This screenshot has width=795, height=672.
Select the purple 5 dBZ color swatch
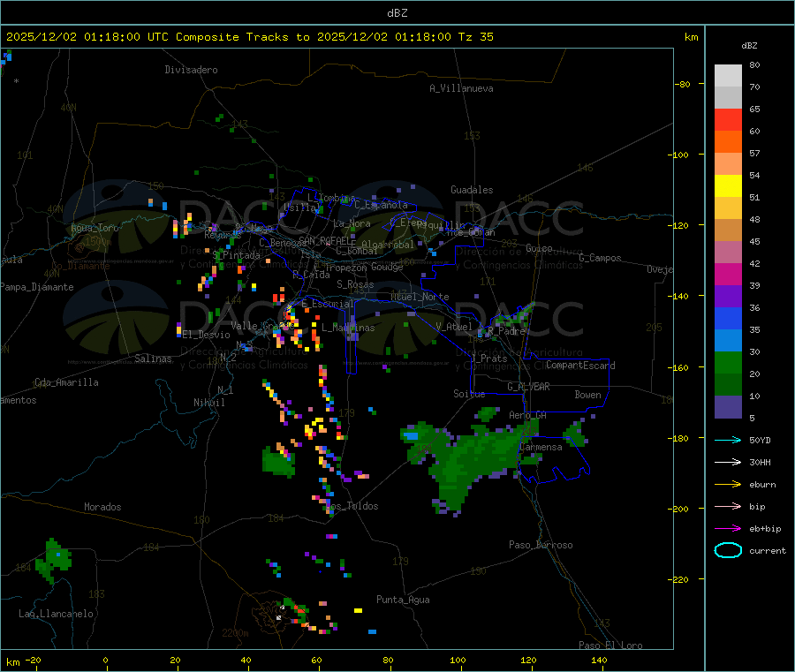[728, 406]
